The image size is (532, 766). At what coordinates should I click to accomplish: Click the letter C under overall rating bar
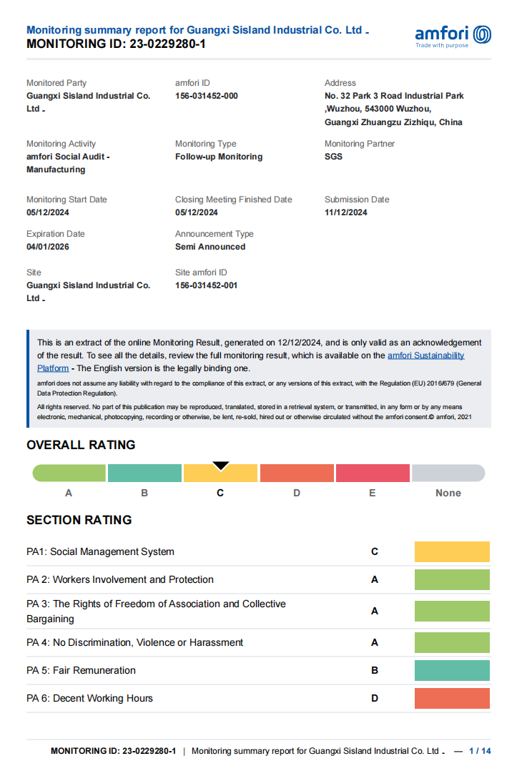point(220,493)
